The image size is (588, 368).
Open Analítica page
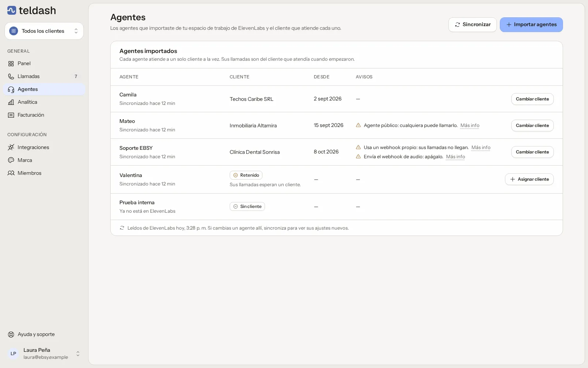point(44,102)
